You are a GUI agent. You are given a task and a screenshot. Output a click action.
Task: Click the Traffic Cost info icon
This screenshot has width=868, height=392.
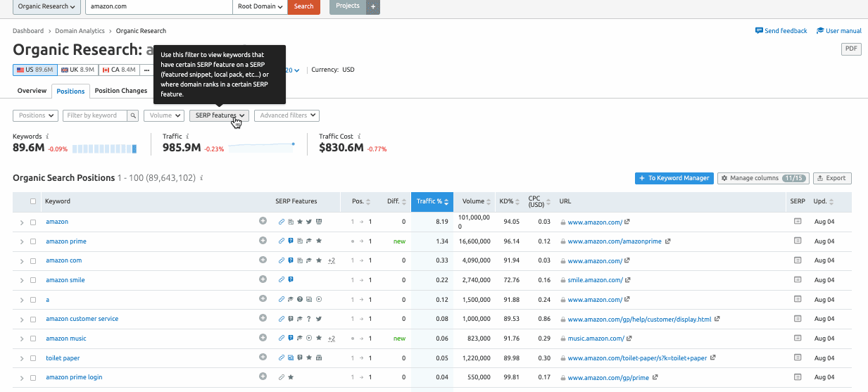(358, 137)
